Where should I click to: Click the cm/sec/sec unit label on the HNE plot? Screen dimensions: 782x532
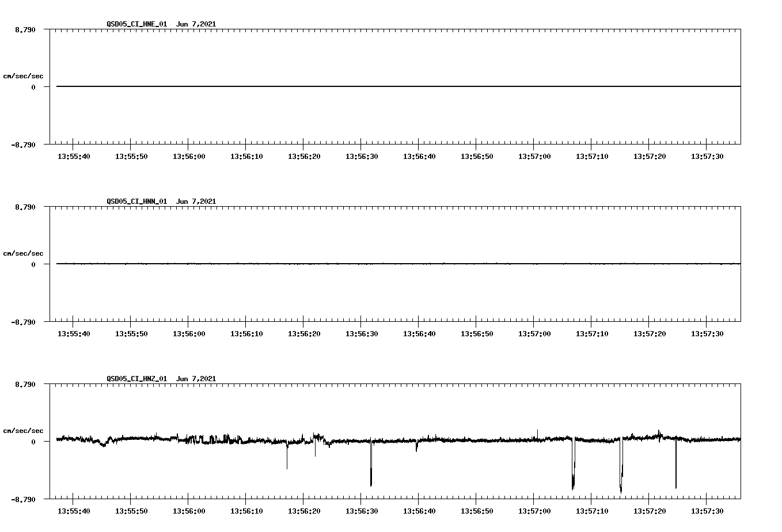pos(23,76)
